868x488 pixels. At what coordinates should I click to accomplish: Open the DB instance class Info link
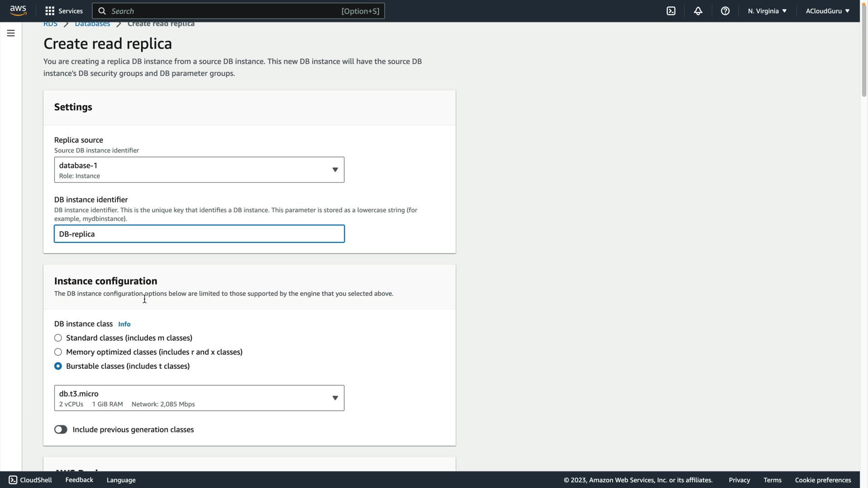click(x=124, y=324)
